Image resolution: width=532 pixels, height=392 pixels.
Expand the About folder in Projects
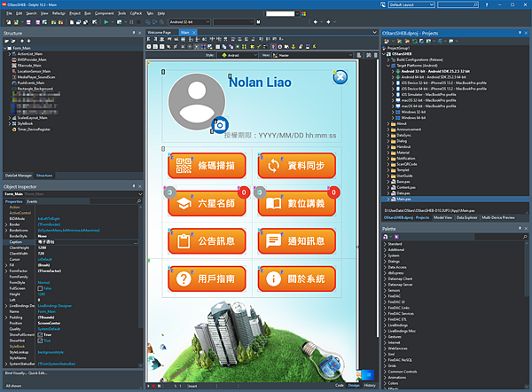(388, 123)
